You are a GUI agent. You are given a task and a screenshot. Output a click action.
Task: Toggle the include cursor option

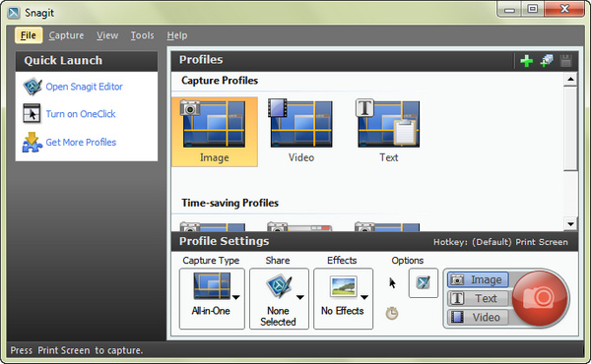pyautogui.click(x=392, y=283)
